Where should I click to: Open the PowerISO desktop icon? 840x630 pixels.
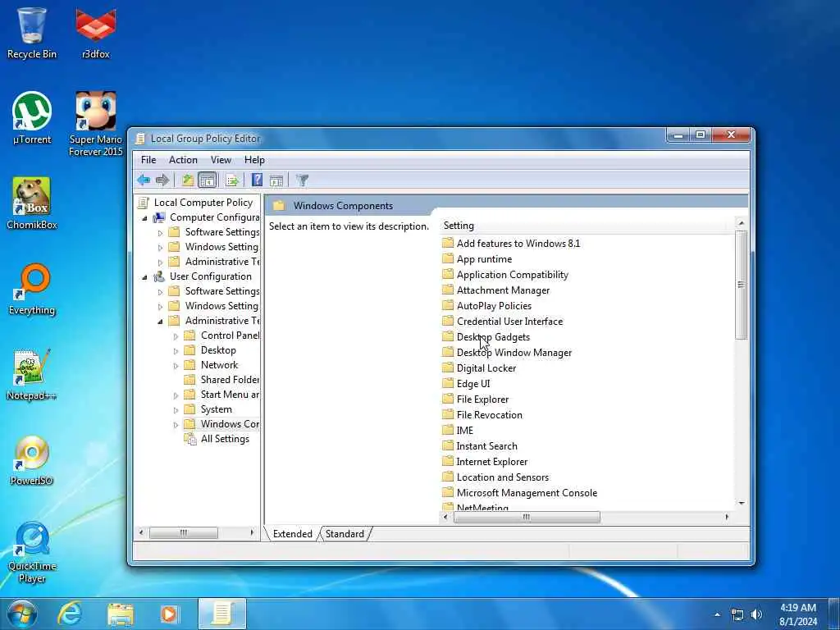pos(32,459)
